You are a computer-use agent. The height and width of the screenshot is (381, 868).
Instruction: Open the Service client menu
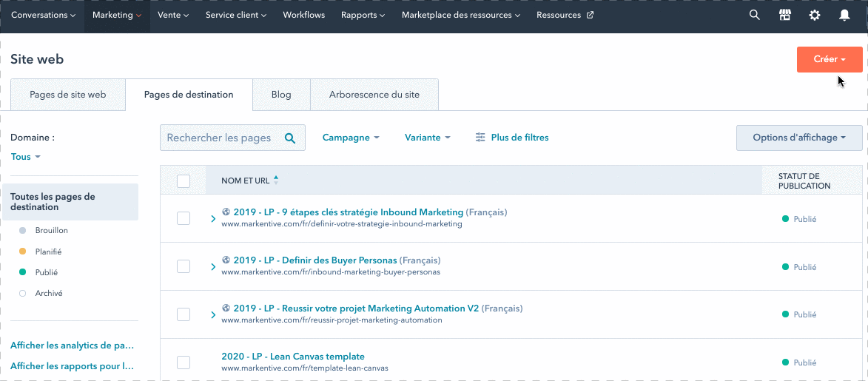point(236,16)
